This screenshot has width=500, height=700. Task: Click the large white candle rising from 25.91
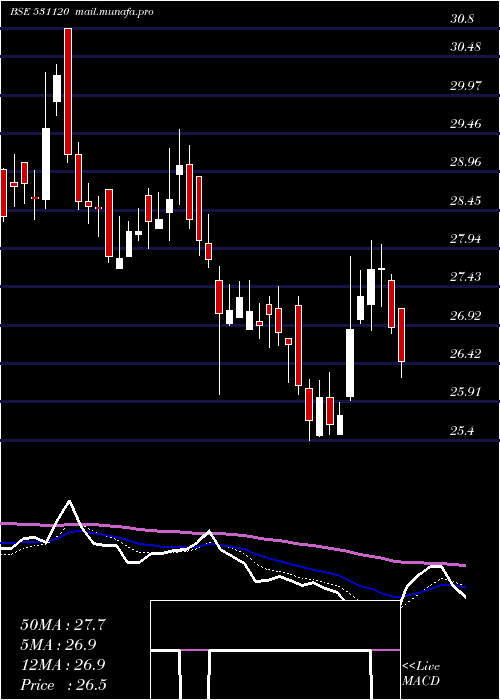coord(350,363)
